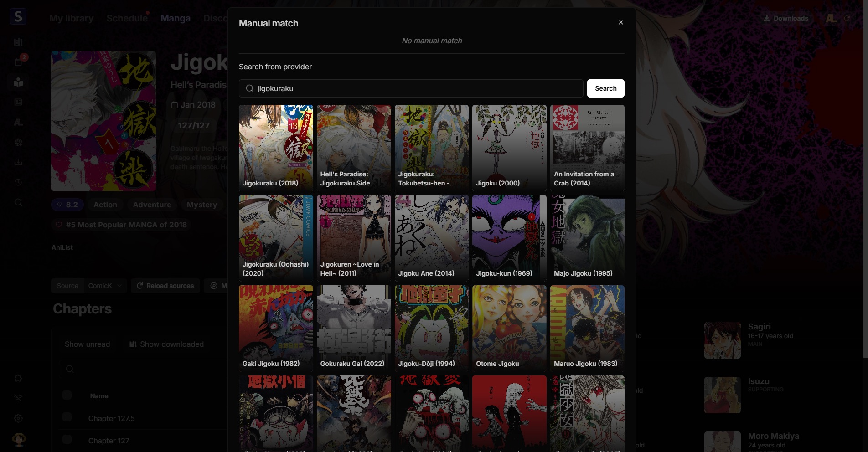Click the 8.2 score badge
This screenshot has width=868, height=452.
tap(67, 205)
